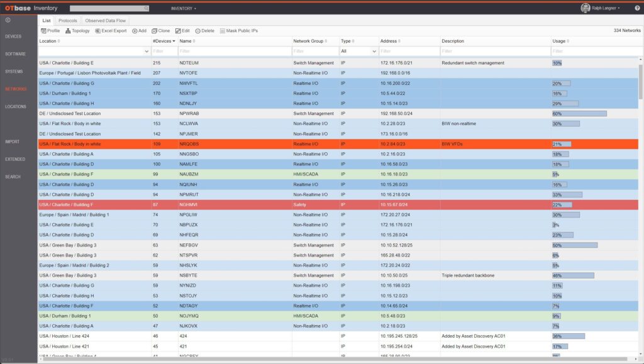Click the Address filter input field
644x364 pixels.
tap(408, 51)
